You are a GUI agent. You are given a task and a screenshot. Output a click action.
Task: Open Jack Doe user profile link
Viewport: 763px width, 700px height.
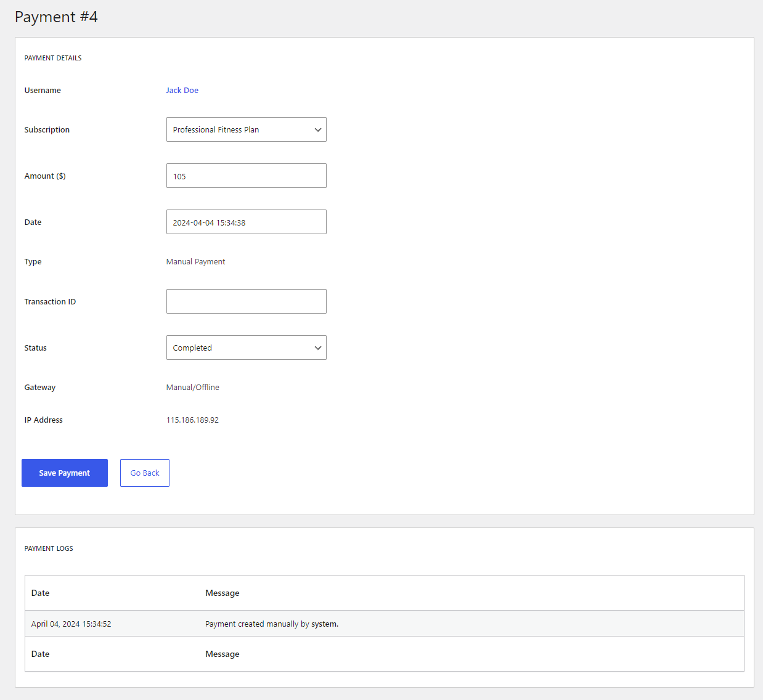(x=182, y=90)
